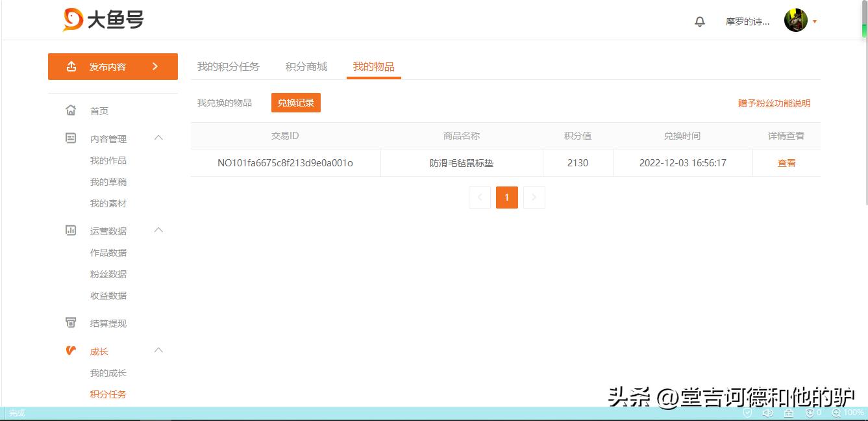Collapse the 运营数据 section chevron
Viewport: 868px width, 421px height.
coord(158,230)
